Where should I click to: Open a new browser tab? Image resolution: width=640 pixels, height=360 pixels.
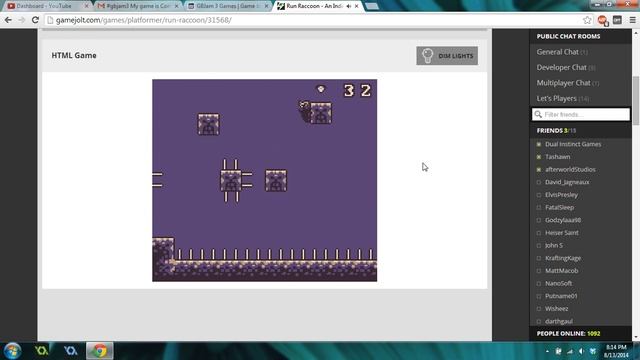pos(371,6)
